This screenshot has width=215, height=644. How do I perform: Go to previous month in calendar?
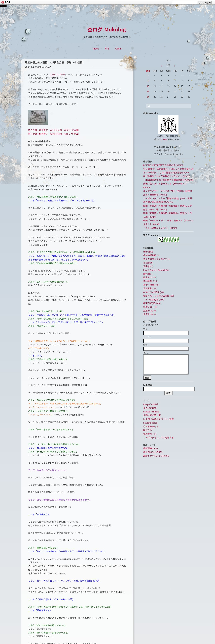[162, 66]
